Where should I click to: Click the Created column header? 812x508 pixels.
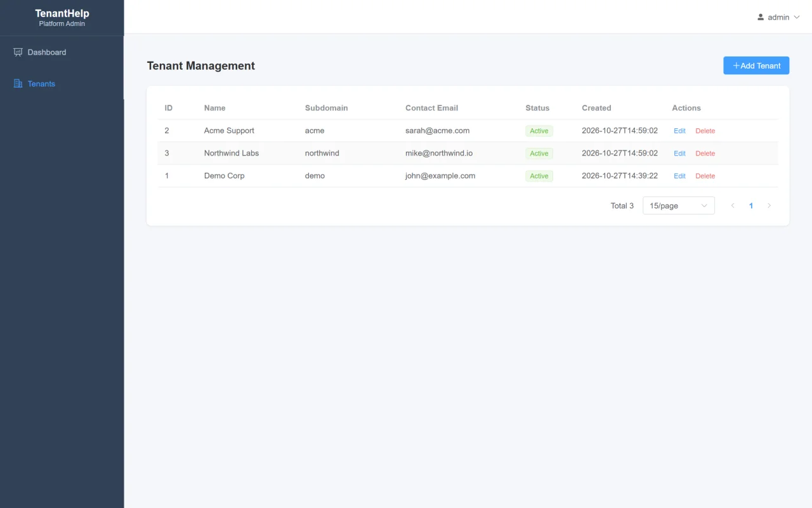click(x=596, y=108)
